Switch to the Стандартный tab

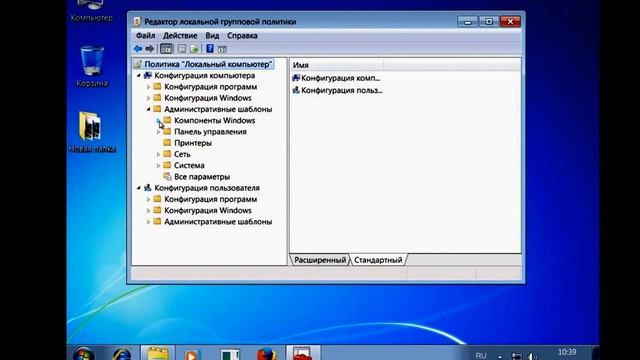(x=378, y=260)
